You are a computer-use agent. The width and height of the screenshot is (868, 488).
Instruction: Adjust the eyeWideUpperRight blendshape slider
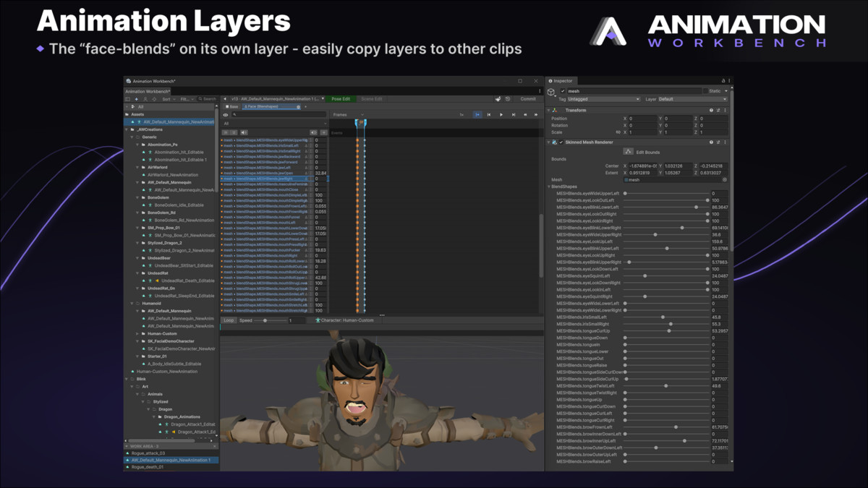pos(665,235)
